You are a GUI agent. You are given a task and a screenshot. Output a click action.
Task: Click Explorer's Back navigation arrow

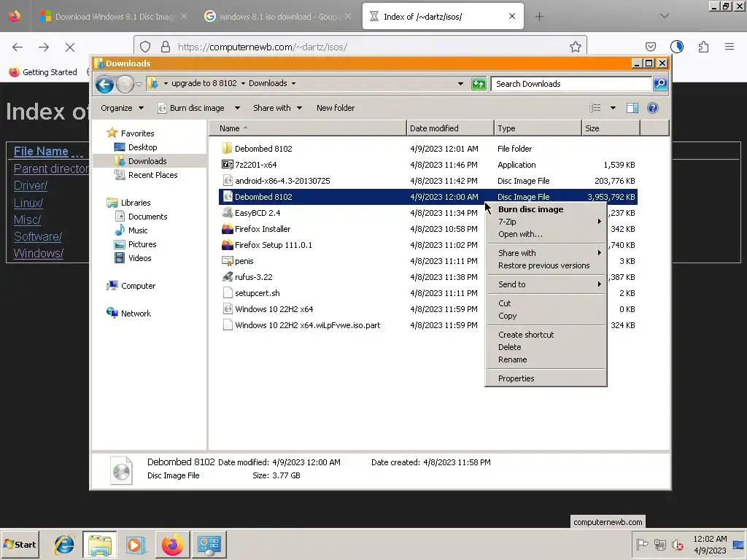tap(104, 85)
